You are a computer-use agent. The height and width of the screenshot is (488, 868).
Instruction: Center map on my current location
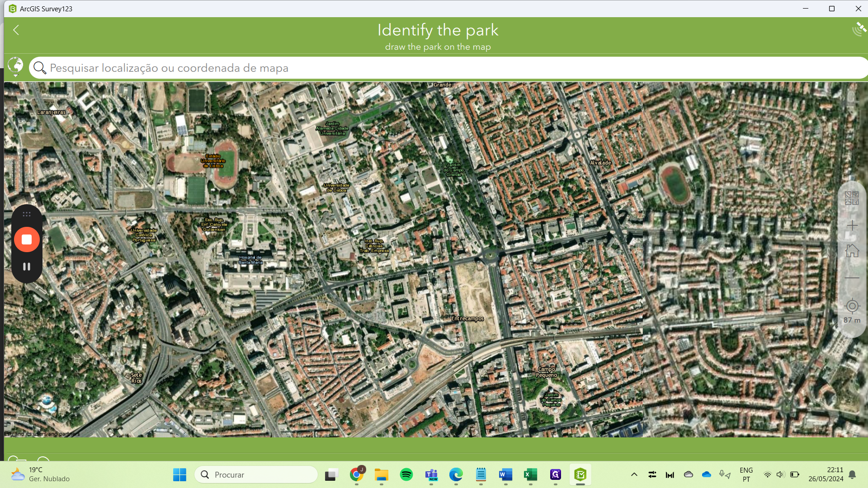coord(852,306)
